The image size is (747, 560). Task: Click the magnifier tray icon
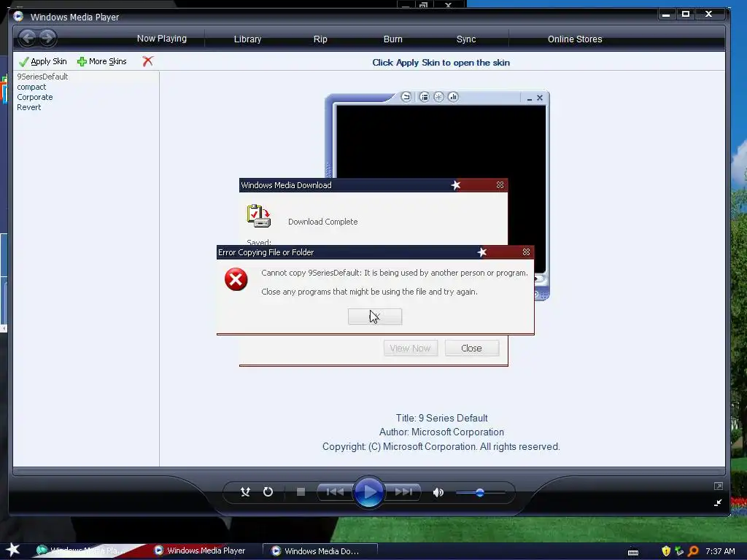693,551
